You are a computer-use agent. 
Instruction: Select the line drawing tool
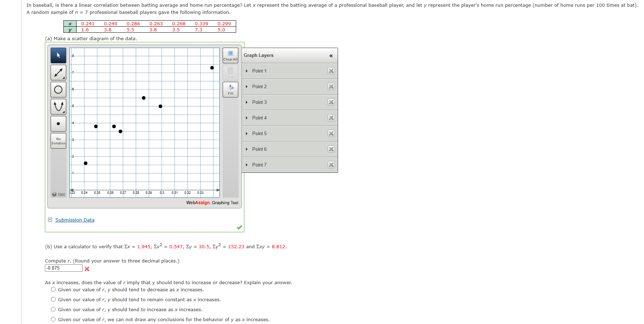tap(58, 73)
